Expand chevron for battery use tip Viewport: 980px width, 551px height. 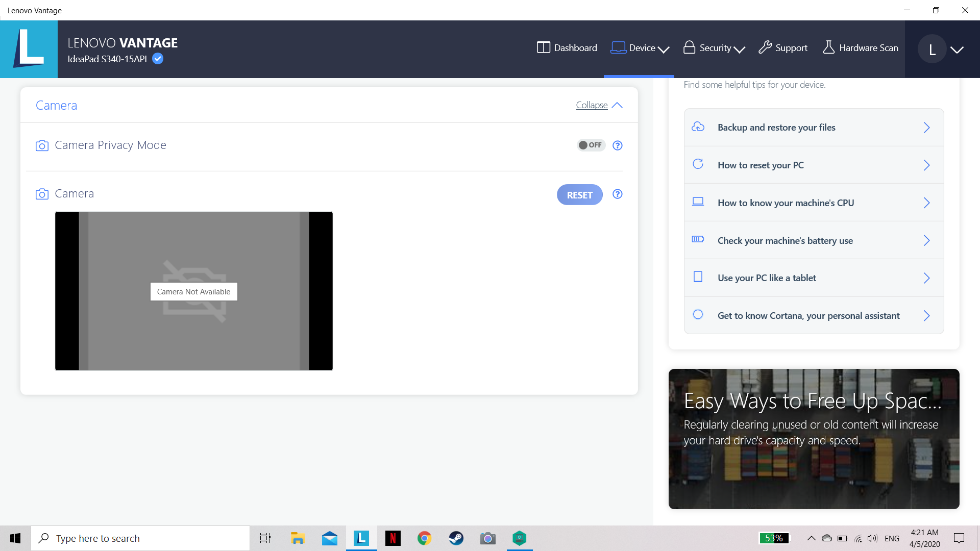coord(927,240)
